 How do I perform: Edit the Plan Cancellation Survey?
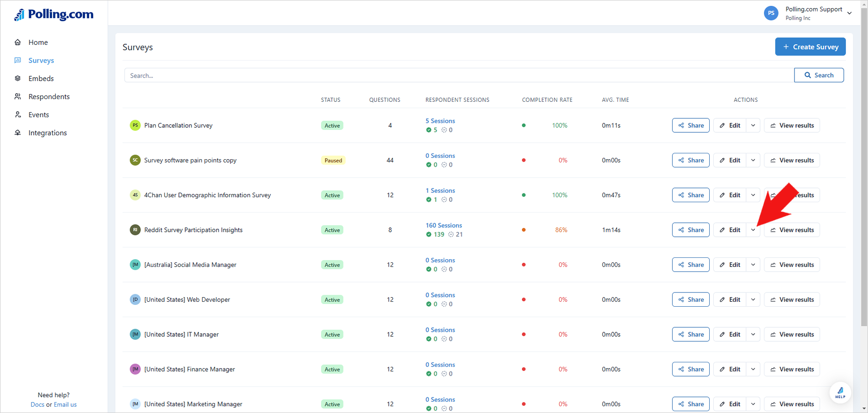(x=730, y=125)
